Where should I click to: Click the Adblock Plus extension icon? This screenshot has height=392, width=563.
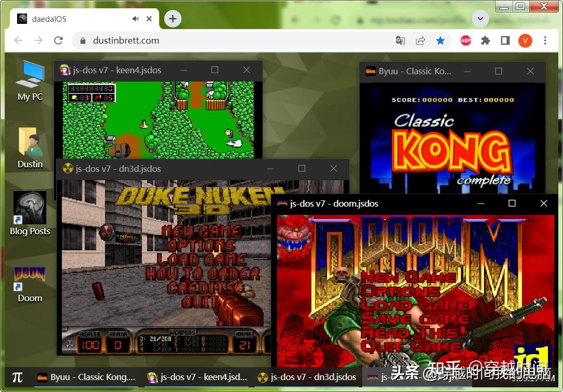(465, 40)
